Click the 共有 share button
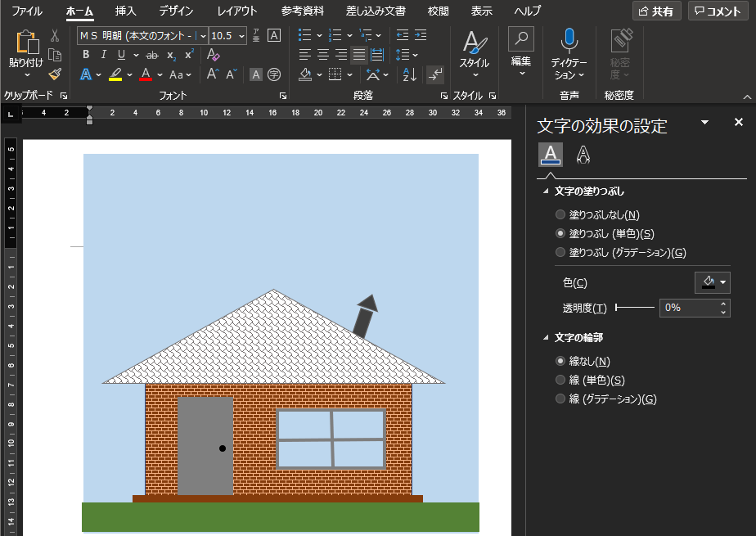This screenshot has width=756, height=536. click(x=656, y=11)
